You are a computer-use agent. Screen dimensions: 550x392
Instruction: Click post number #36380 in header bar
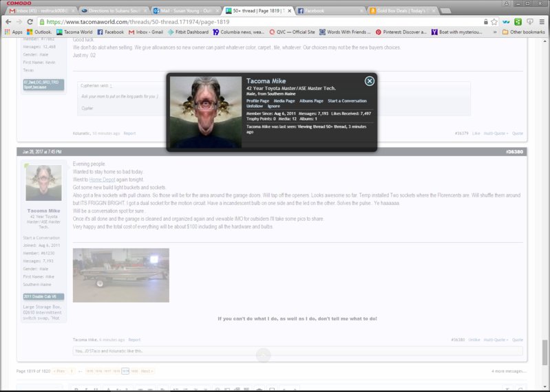coord(514,152)
